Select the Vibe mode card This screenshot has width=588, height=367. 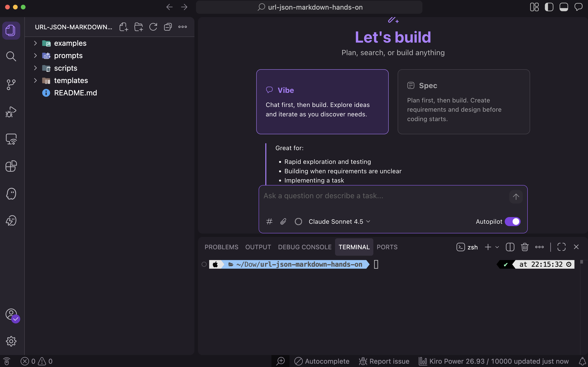coord(322,102)
